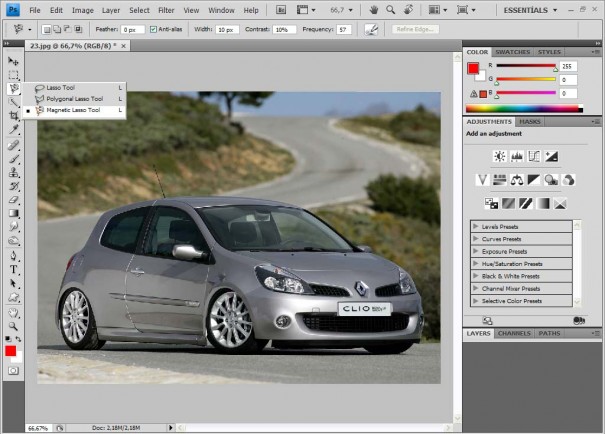The height and width of the screenshot is (434, 605).
Task: Select the Brush tool
Action: pos(13,159)
